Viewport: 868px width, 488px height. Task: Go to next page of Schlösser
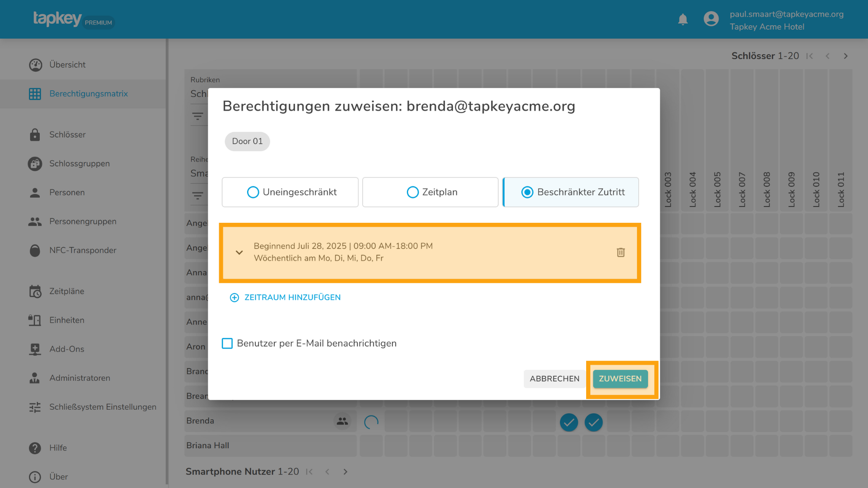(846, 56)
